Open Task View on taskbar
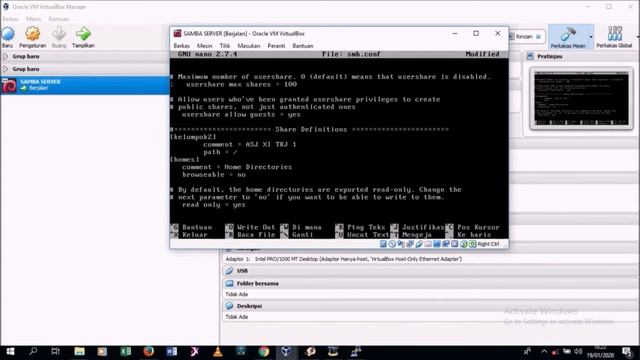Viewport: 640px width, 360px height. tap(56, 351)
